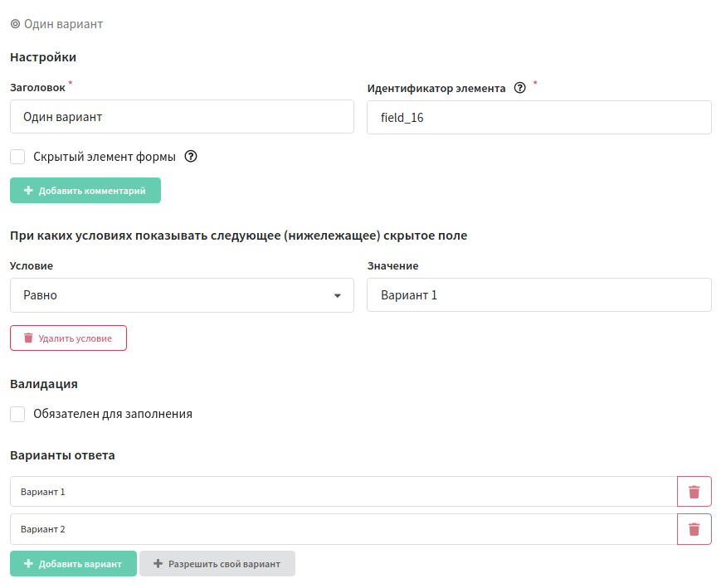The height and width of the screenshot is (588, 721).
Task: Click plus icon on Добавить вариант button
Action: (x=28, y=564)
